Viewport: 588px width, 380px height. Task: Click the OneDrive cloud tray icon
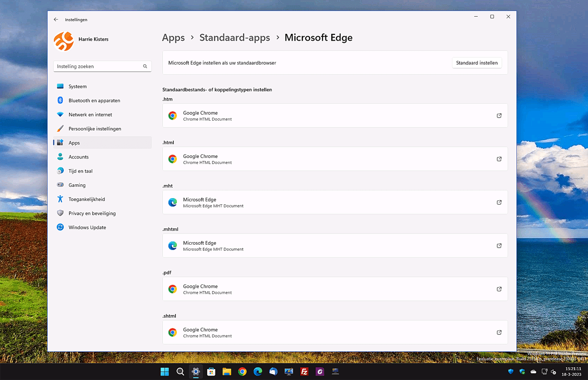[x=533, y=372]
